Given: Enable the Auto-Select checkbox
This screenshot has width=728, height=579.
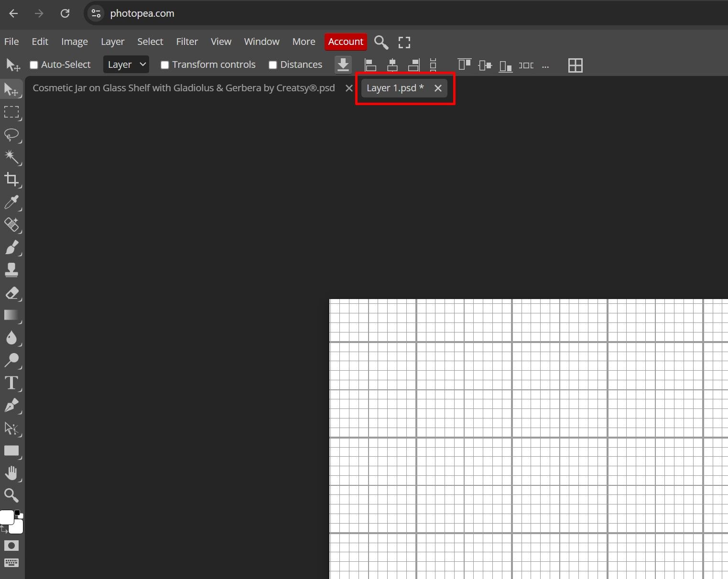Looking at the screenshot, I should [x=34, y=65].
